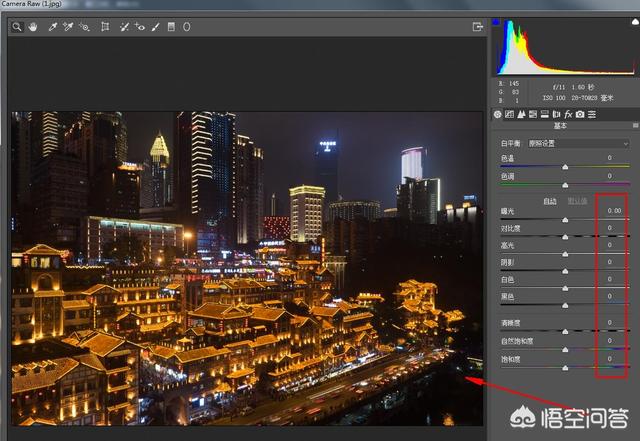Click the Shadows value field
This screenshot has width=640, height=441.
click(609, 262)
